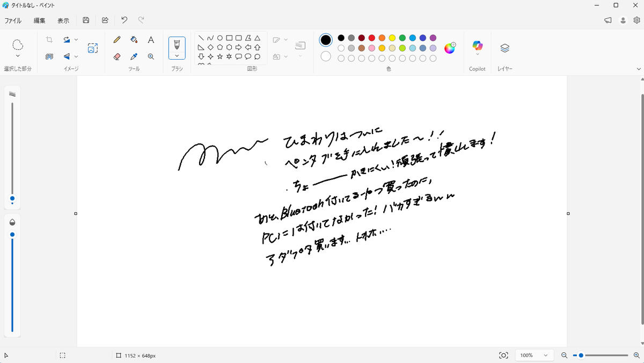Click the Flip image icon
Screen dimensions: 644x363
67,56
